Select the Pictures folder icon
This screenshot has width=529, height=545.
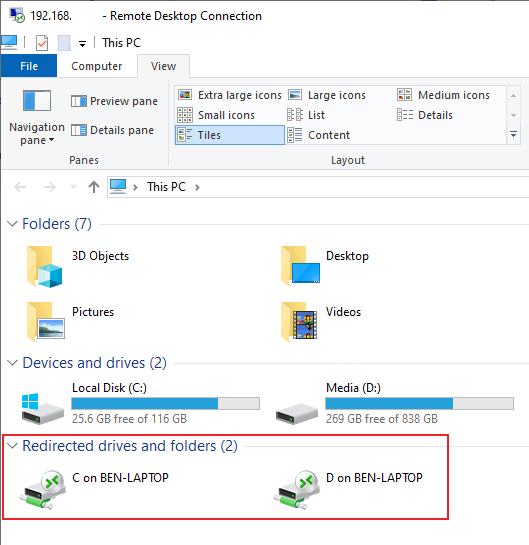click(45, 322)
